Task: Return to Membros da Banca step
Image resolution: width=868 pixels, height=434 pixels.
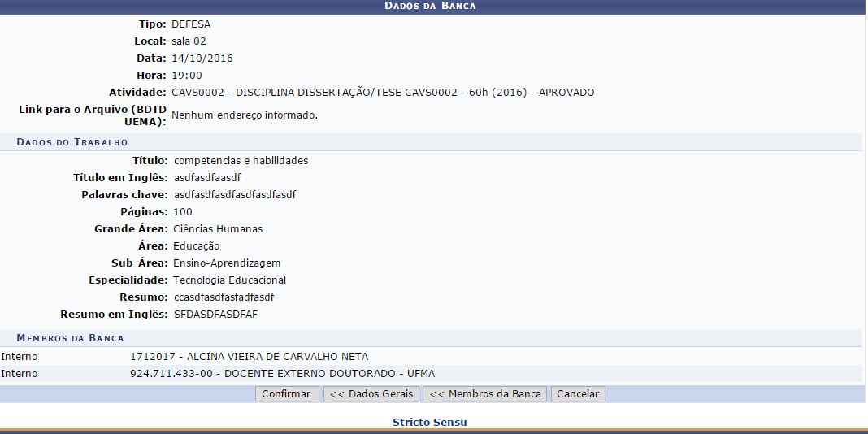Action: click(x=485, y=394)
